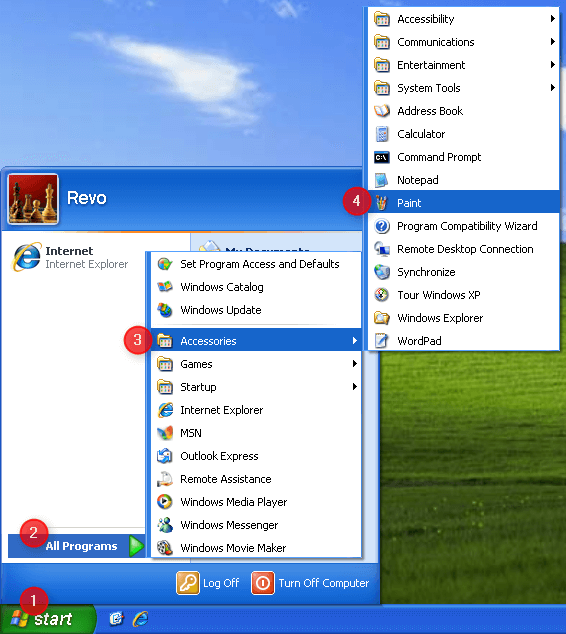Click the Program Compatibility Wizard text
This screenshot has height=634, width=566.
467,226
